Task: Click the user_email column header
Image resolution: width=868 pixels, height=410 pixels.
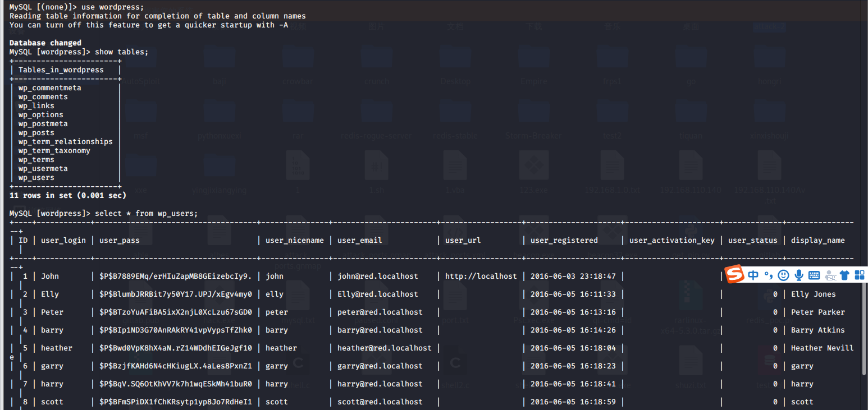Action: point(360,240)
